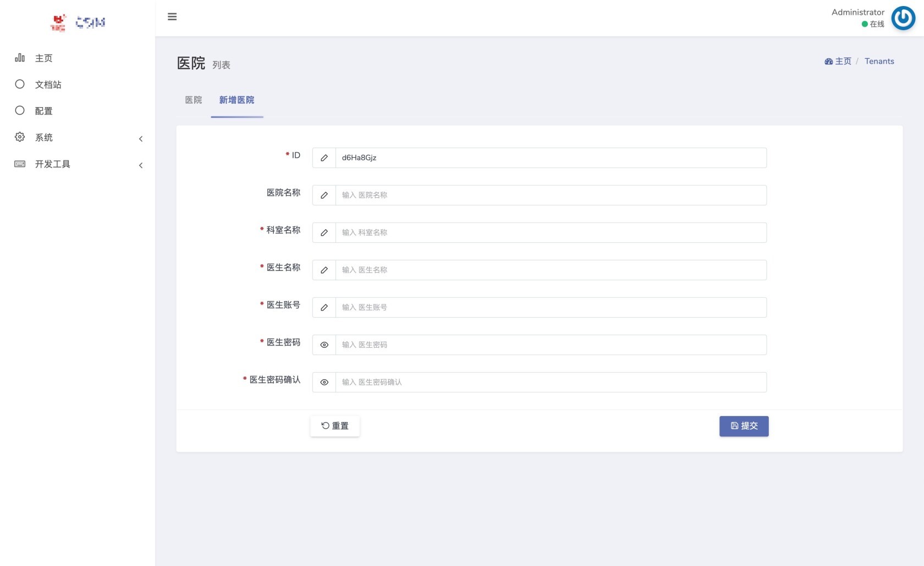Focus the 医生账号 input field
Viewport: 924px width, 566px height.
551,307
